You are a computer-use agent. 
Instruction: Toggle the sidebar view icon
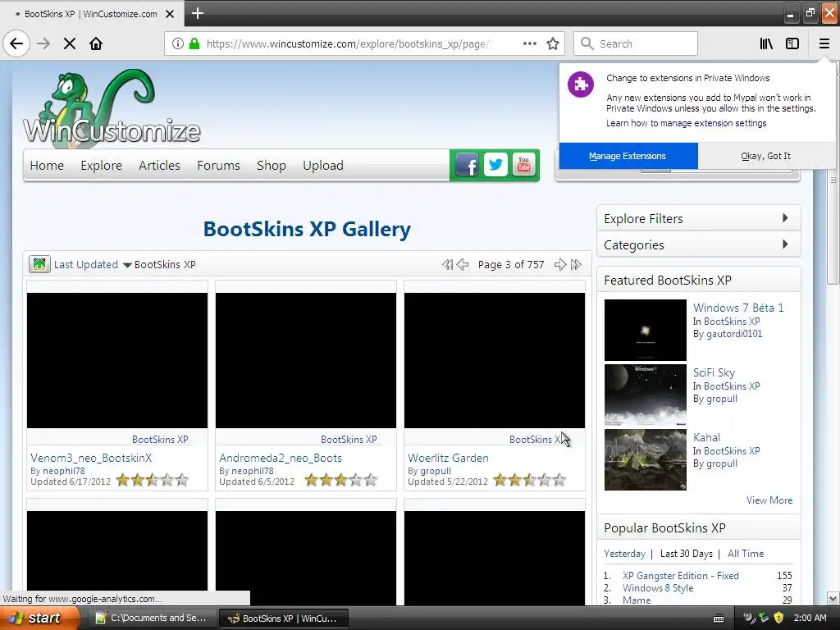[x=792, y=43]
